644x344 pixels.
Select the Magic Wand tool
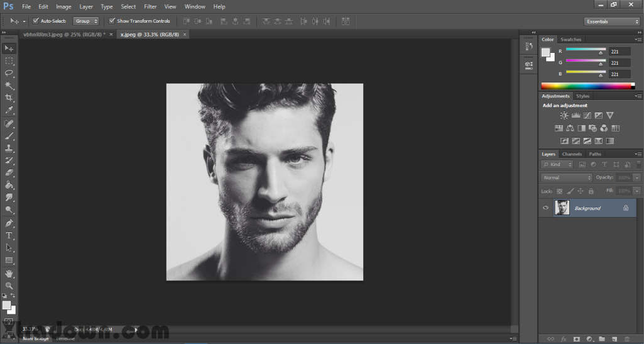(9, 86)
